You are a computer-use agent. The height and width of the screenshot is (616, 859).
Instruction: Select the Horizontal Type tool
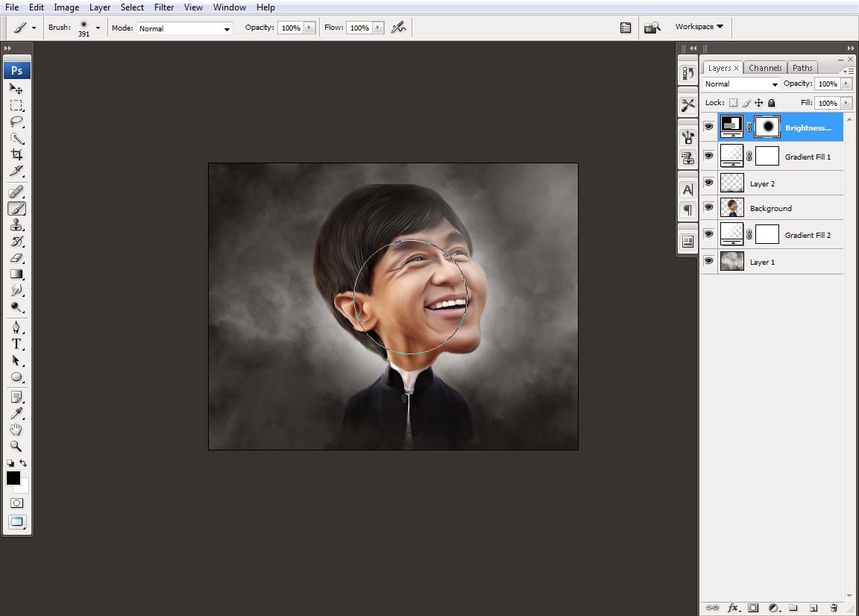(16, 344)
